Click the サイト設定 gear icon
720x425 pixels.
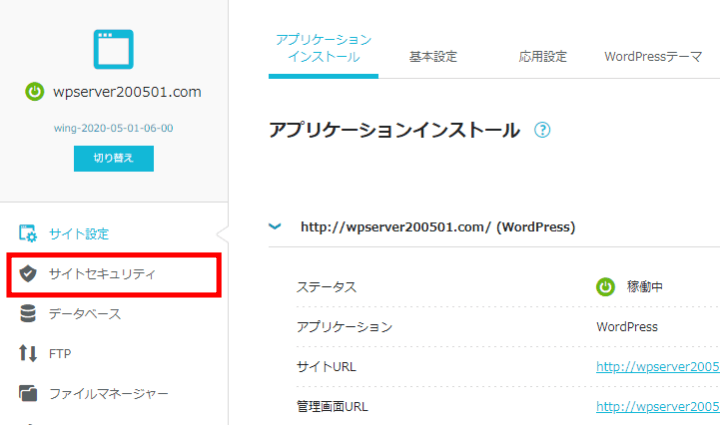[28, 234]
